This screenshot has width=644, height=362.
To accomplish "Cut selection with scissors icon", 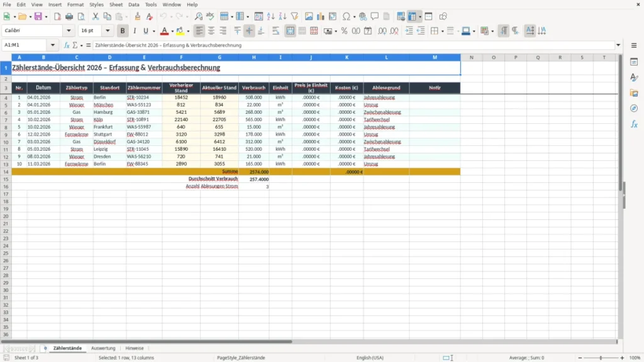I will (96, 16).
